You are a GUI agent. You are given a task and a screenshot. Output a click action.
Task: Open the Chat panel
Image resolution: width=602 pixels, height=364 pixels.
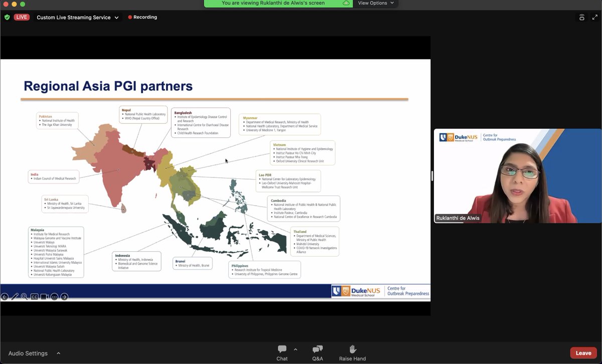click(x=282, y=352)
